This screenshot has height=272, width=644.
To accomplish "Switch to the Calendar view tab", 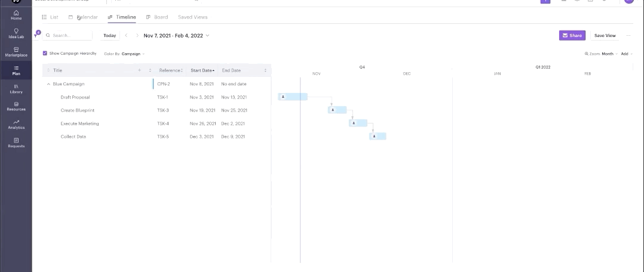I will [x=83, y=17].
